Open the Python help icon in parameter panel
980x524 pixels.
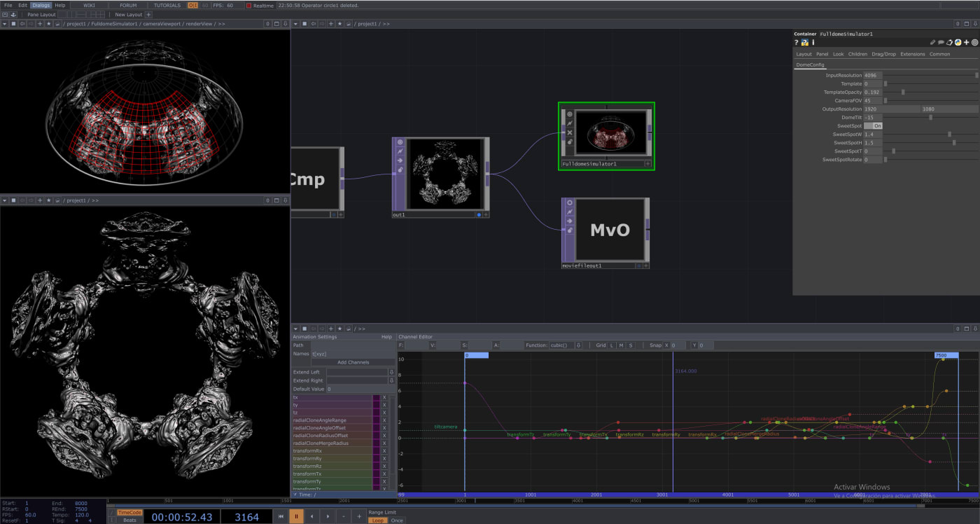click(805, 43)
